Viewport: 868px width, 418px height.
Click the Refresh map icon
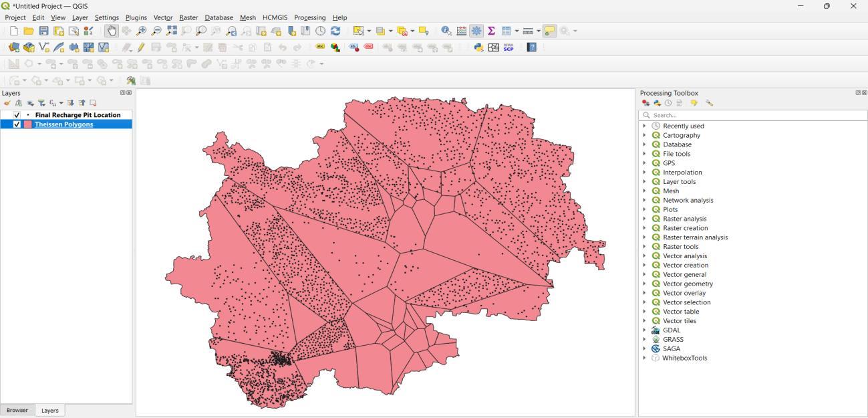[335, 31]
